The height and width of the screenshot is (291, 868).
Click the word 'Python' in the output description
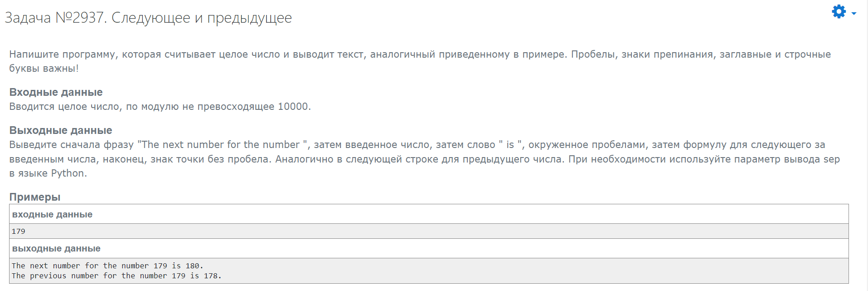click(68, 173)
